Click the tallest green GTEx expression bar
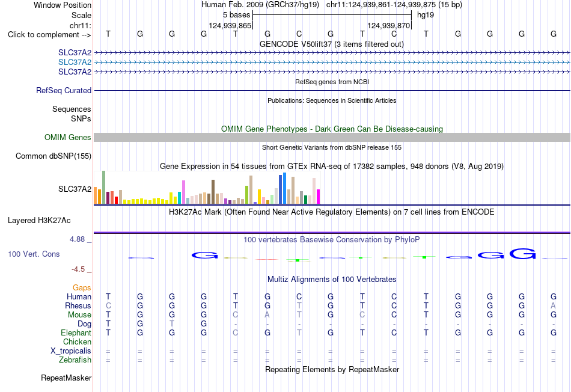This screenshot has width=571, height=392. tap(104, 187)
